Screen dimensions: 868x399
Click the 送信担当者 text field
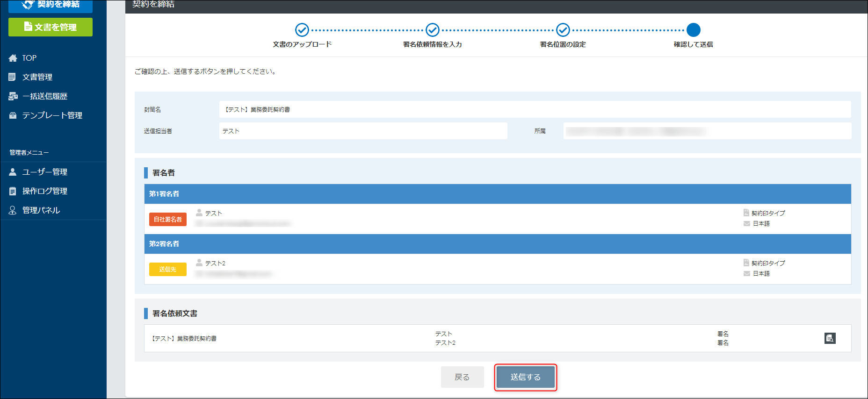(363, 131)
